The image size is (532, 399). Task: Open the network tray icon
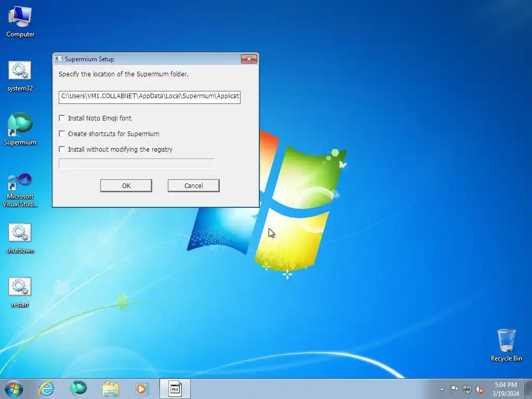pyautogui.click(x=467, y=389)
